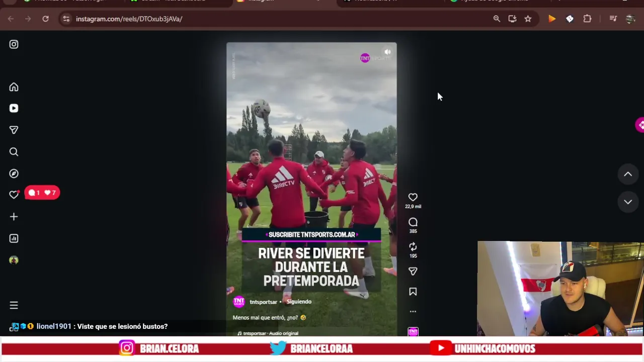Open the Instagram logo home link
This screenshot has width=644, height=362.
pos(14,44)
